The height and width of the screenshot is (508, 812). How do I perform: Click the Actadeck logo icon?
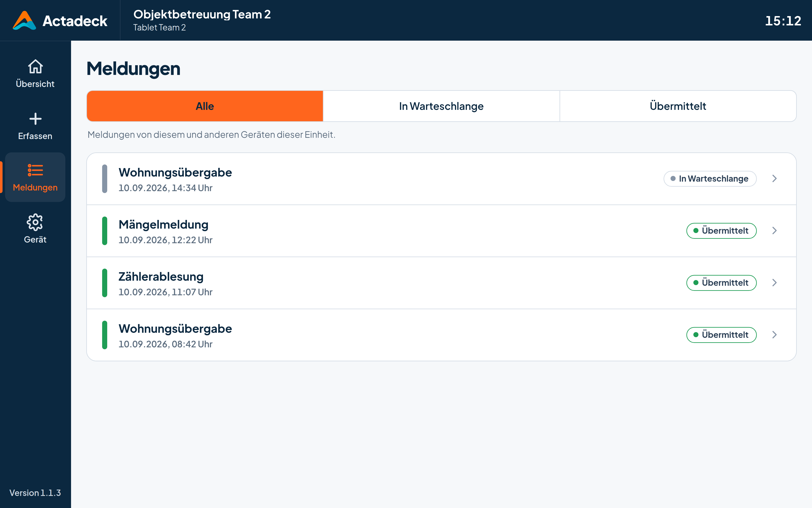coord(24,21)
